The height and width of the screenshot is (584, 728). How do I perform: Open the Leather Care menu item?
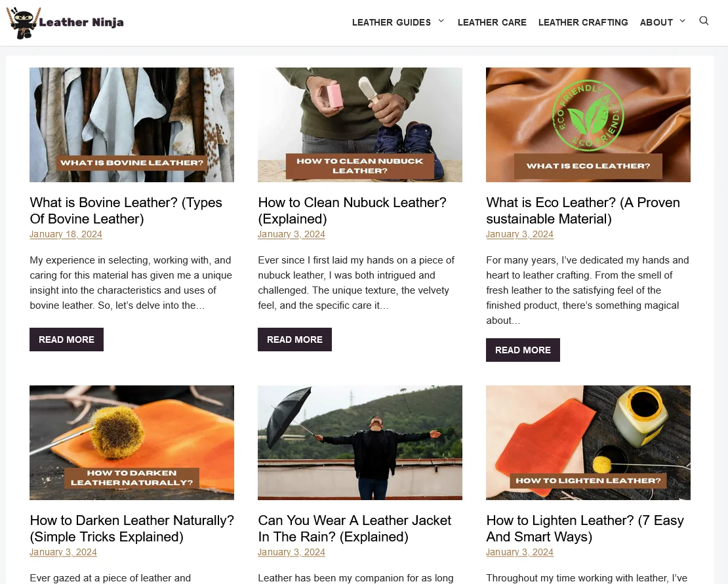click(x=492, y=22)
